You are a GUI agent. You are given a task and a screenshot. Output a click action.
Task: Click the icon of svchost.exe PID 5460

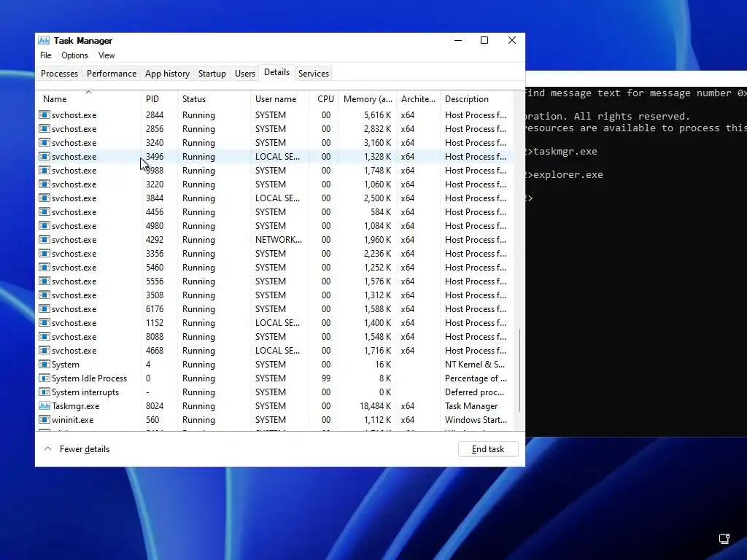coord(44,267)
